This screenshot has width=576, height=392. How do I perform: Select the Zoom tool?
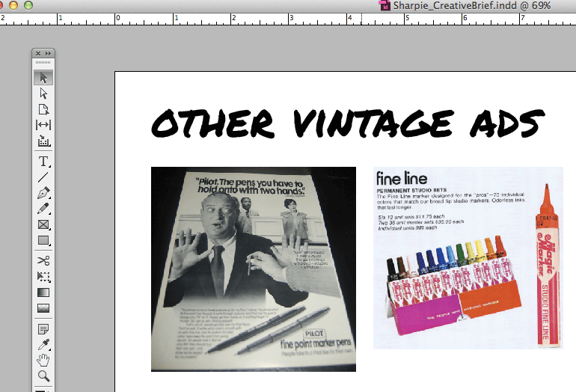tap(43, 376)
